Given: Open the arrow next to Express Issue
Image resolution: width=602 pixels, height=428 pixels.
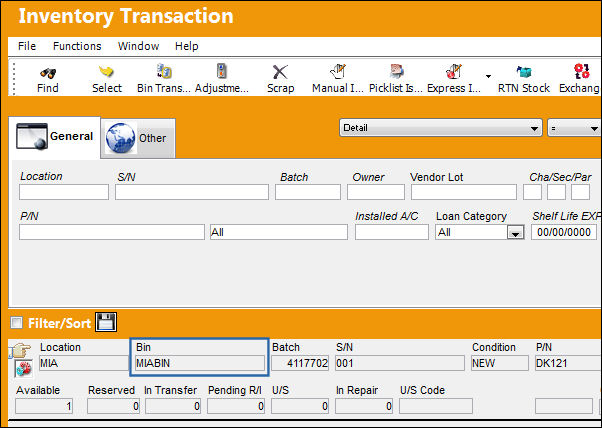Looking at the screenshot, I should (x=488, y=76).
